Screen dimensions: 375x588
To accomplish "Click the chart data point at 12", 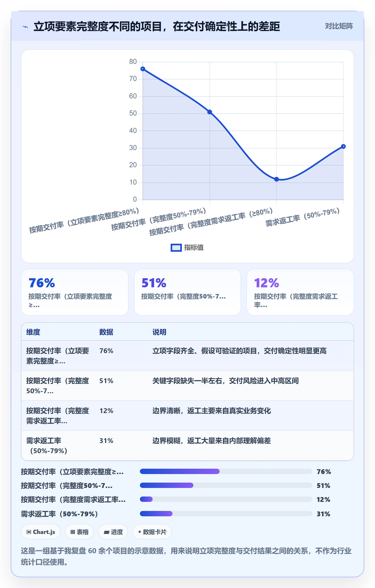I will (276, 179).
